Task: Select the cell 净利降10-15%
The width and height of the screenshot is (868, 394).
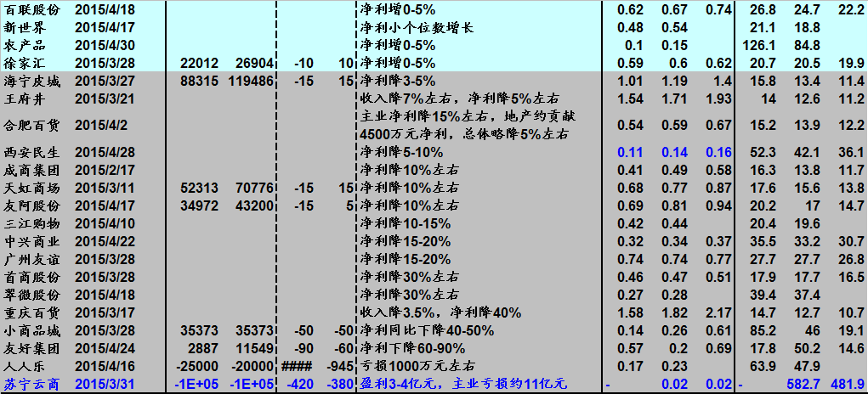Action: (x=406, y=223)
